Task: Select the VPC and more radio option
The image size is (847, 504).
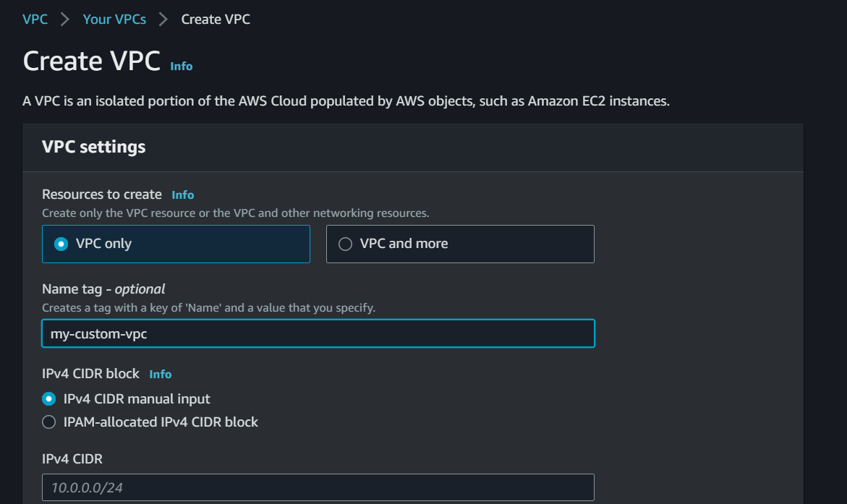Action: (x=345, y=244)
